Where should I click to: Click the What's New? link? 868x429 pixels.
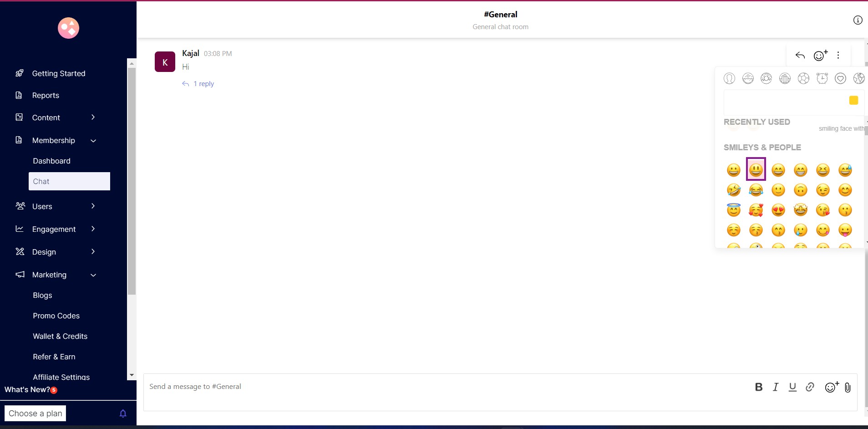[x=27, y=389]
